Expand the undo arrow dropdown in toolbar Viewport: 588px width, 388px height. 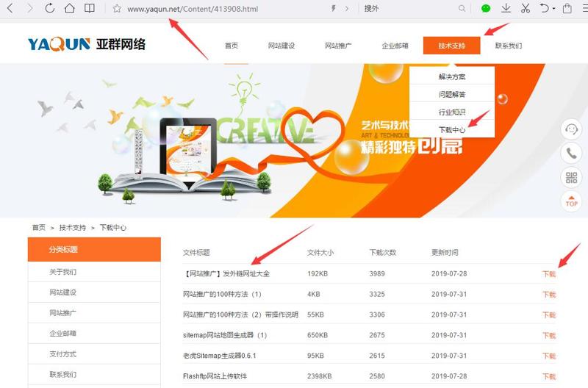click(553, 9)
